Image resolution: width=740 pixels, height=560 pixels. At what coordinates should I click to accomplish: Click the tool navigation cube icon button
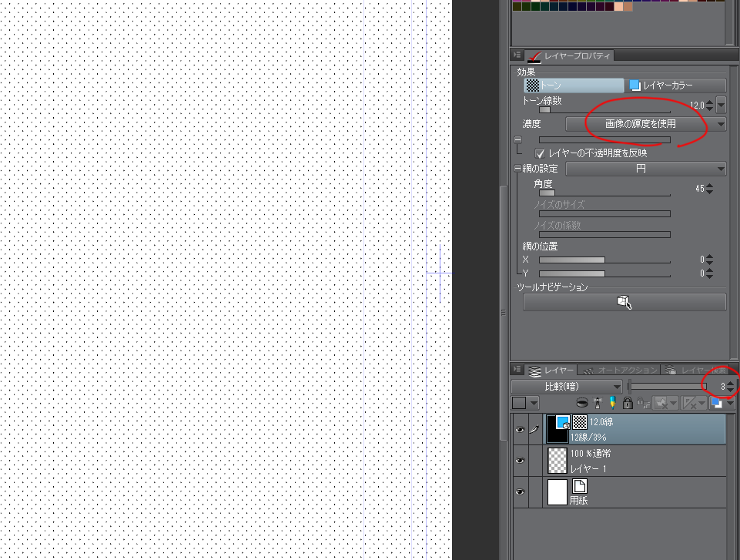[x=624, y=302]
